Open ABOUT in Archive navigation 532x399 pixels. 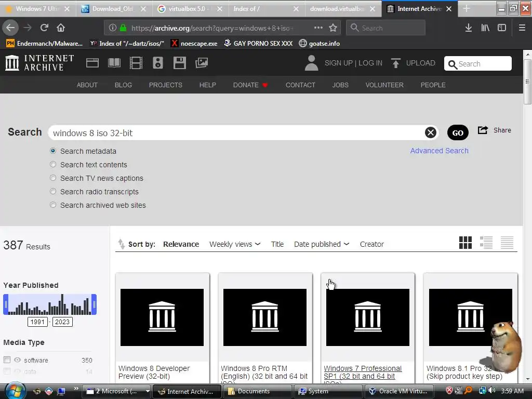click(x=87, y=85)
